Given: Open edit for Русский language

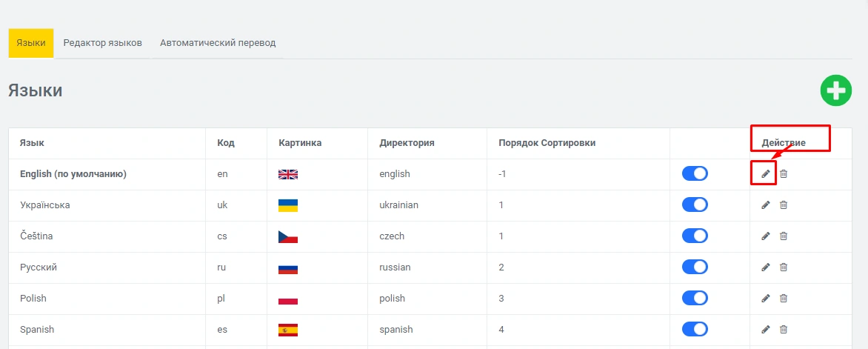Looking at the screenshot, I should [766, 267].
